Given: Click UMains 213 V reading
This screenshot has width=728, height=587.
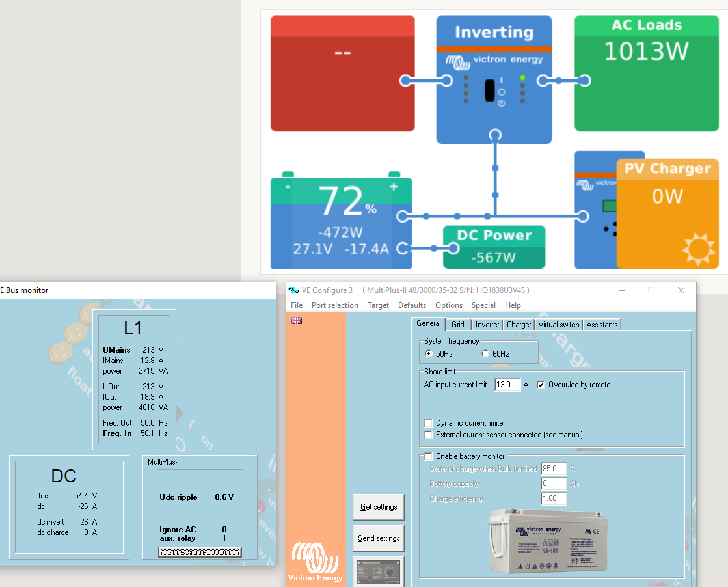Looking at the screenshot, I should tap(134, 349).
